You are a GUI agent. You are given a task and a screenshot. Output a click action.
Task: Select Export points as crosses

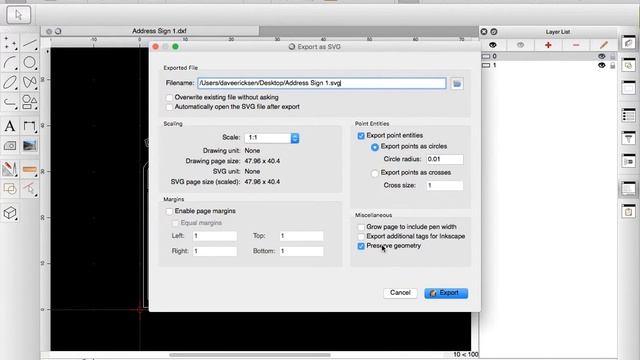pos(375,173)
